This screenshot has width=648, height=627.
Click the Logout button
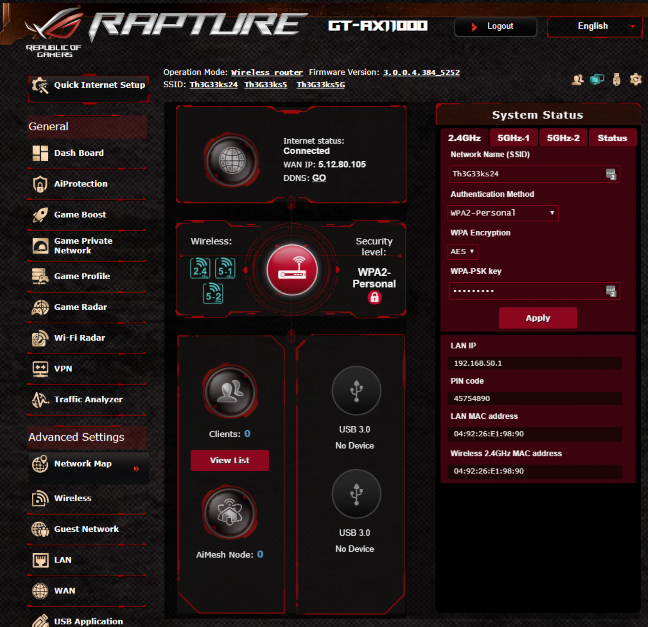tap(496, 27)
